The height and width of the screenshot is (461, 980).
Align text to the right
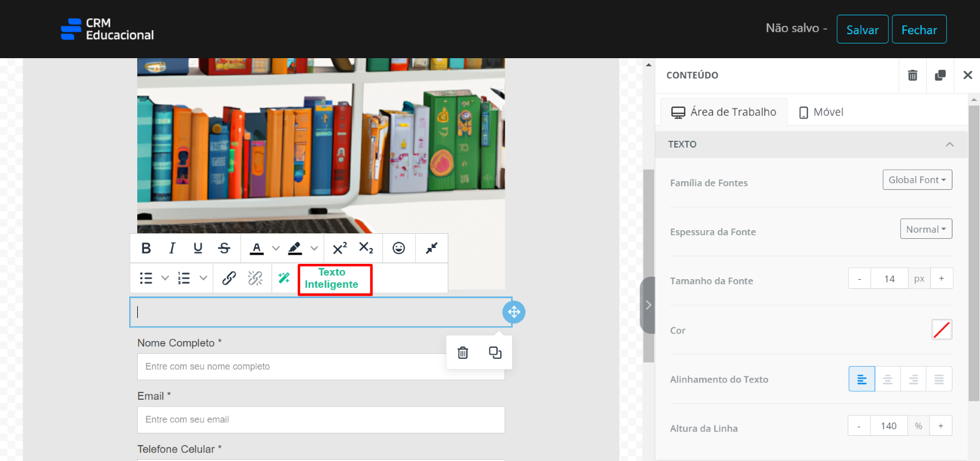[913, 379]
